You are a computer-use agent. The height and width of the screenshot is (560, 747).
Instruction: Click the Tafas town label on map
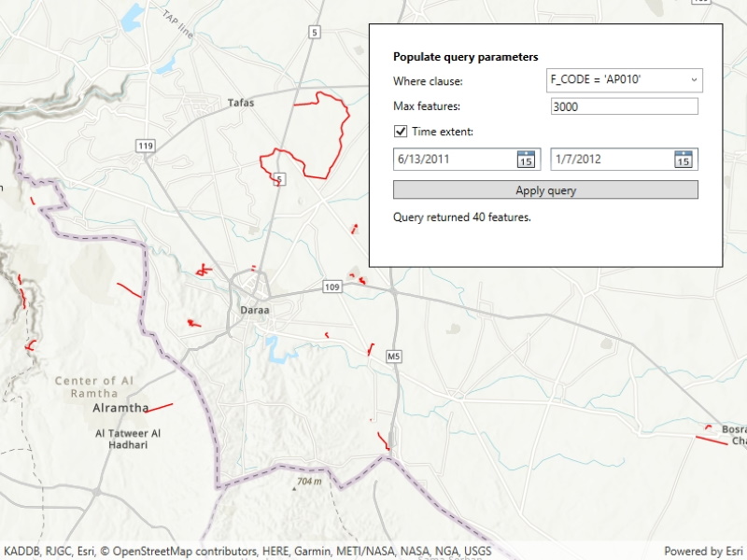(241, 103)
